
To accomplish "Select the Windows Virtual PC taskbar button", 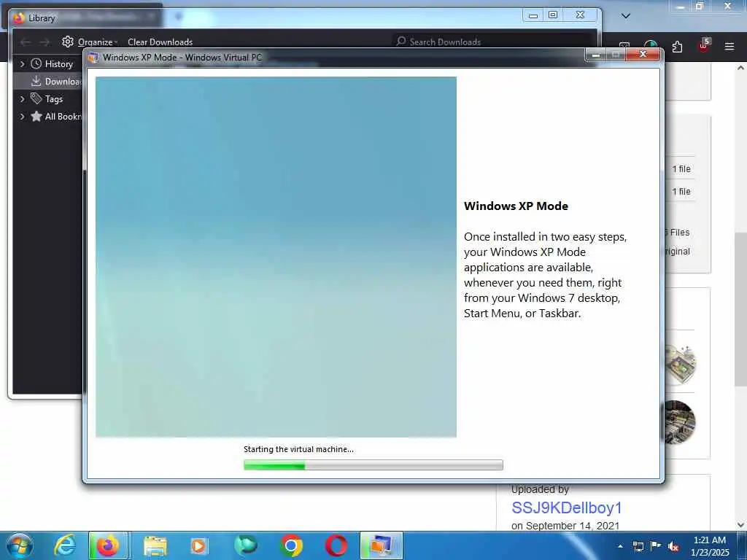I will click(x=381, y=545).
